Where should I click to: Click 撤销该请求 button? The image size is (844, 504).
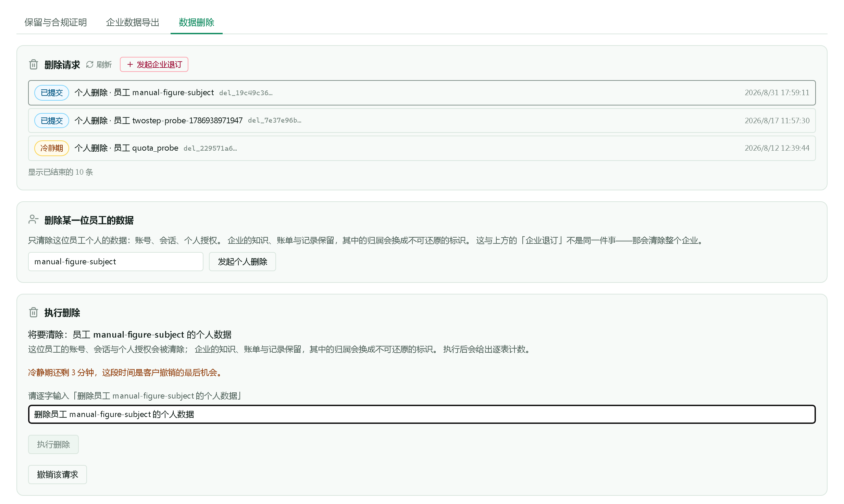(58, 475)
